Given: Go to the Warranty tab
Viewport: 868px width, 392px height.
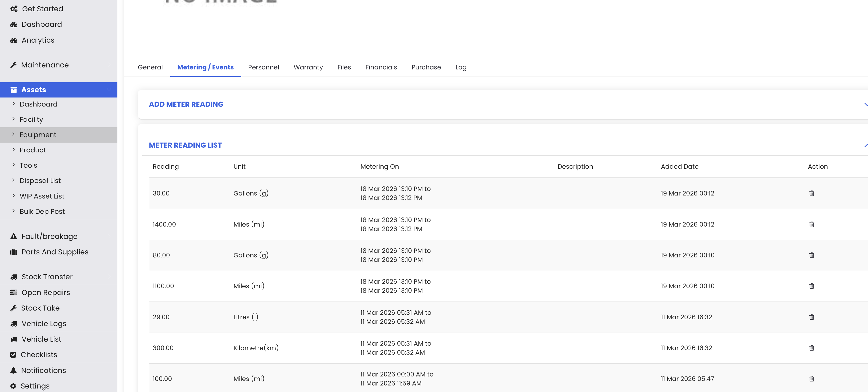Looking at the screenshot, I should coord(308,67).
